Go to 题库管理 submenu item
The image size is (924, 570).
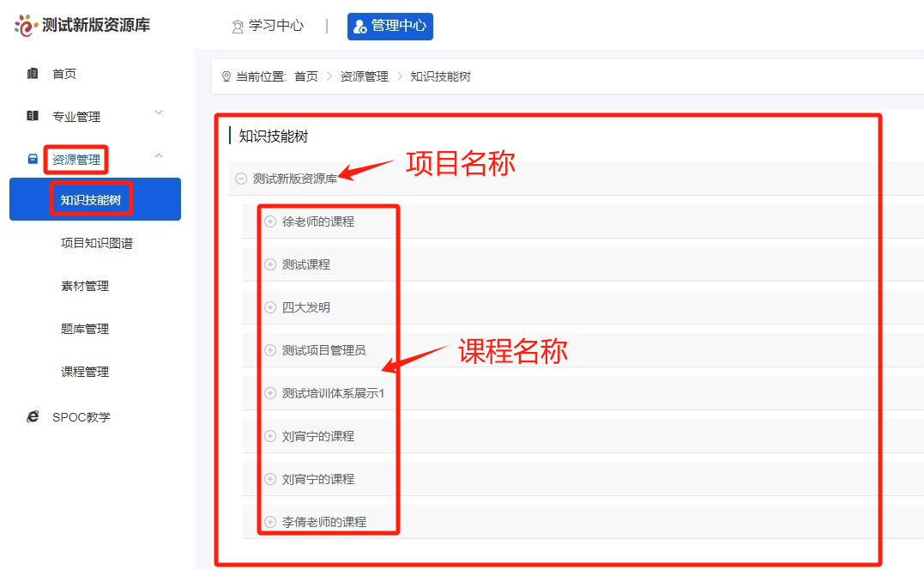pos(85,329)
